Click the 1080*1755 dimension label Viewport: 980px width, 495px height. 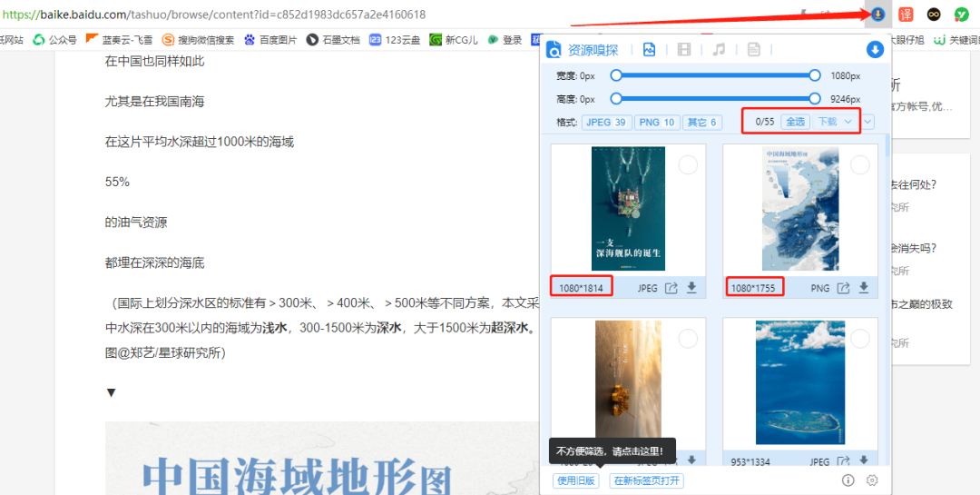click(753, 289)
